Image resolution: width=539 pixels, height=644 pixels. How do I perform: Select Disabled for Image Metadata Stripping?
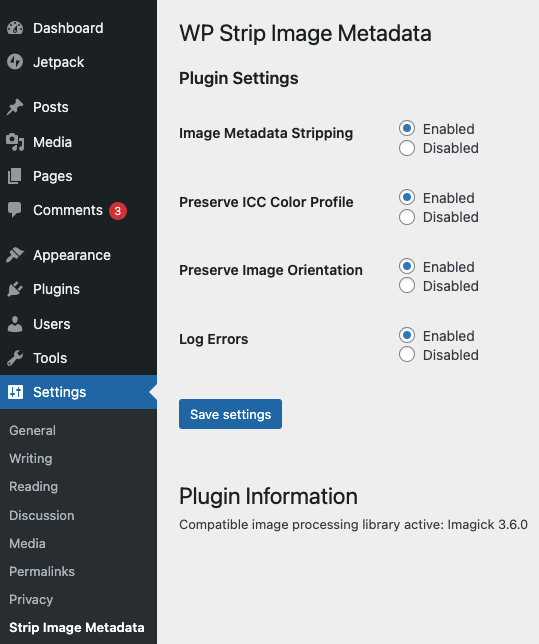[407, 148]
